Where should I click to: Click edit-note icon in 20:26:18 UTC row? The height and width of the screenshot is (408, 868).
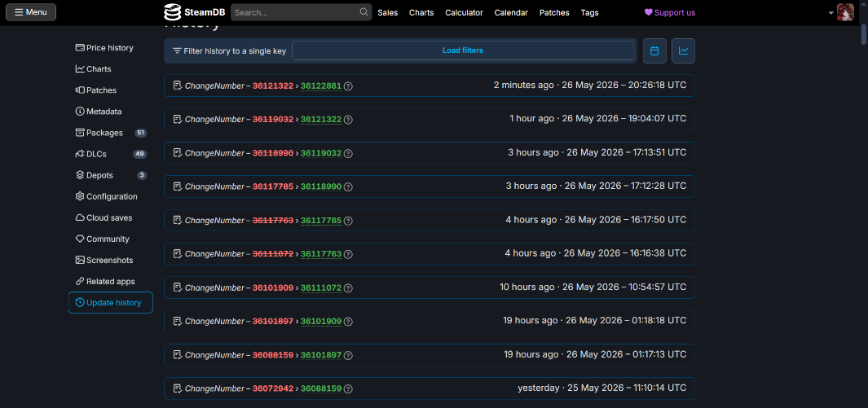click(x=177, y=86)
